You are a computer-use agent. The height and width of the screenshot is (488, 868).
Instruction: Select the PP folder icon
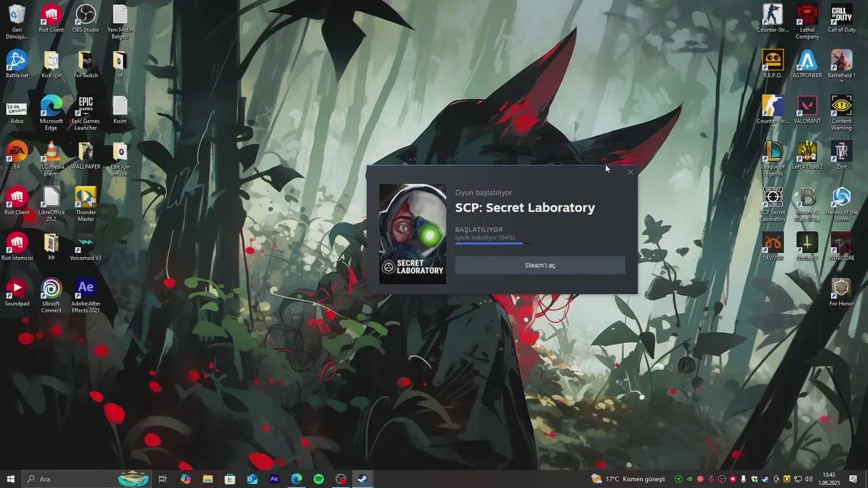[x=51, y=246]
